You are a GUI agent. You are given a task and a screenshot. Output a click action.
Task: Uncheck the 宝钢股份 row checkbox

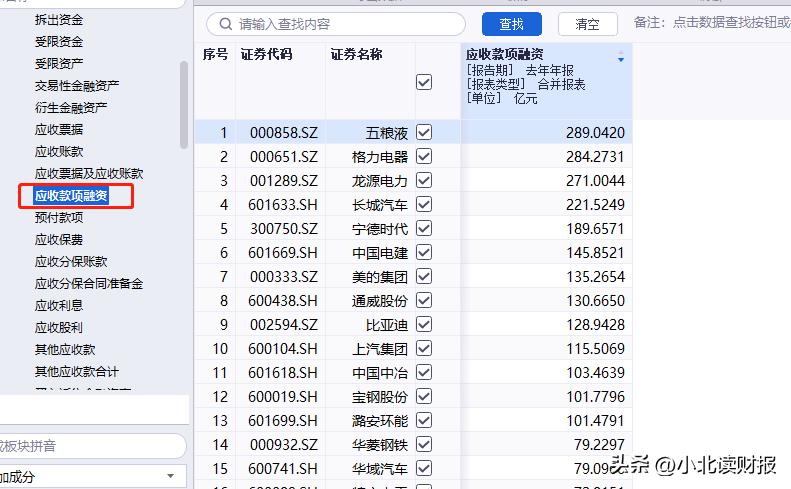point(424,397)
